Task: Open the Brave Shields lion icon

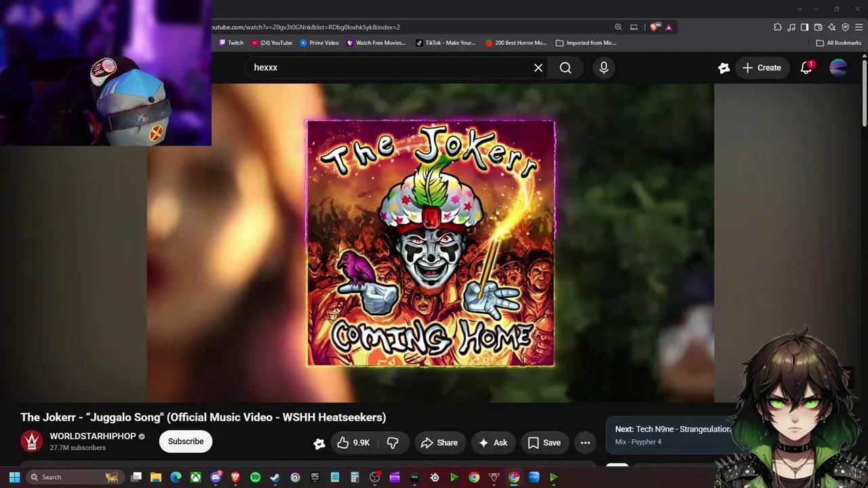Action: point(654,27)
